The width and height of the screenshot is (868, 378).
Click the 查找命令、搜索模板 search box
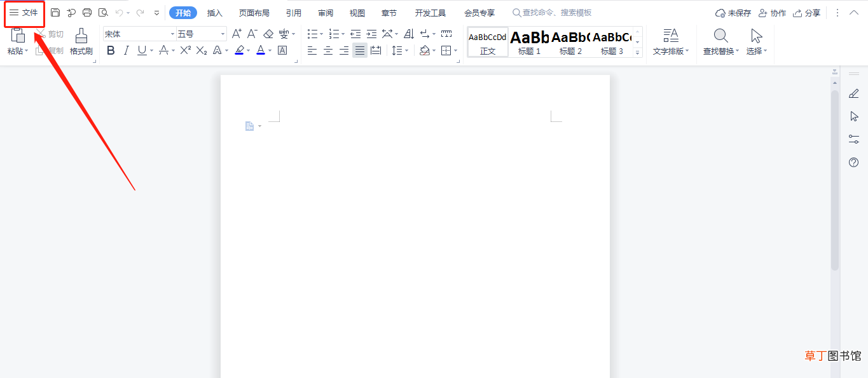coord(552,13)
